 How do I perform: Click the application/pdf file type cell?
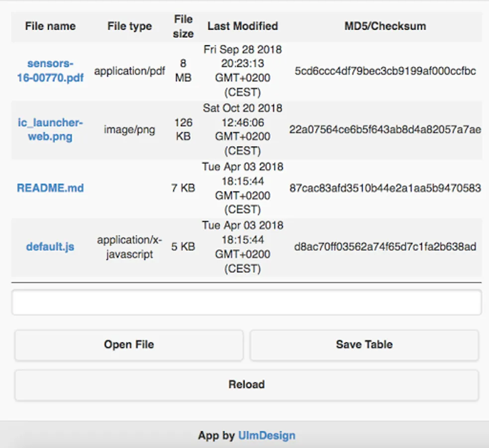[129, 71]
